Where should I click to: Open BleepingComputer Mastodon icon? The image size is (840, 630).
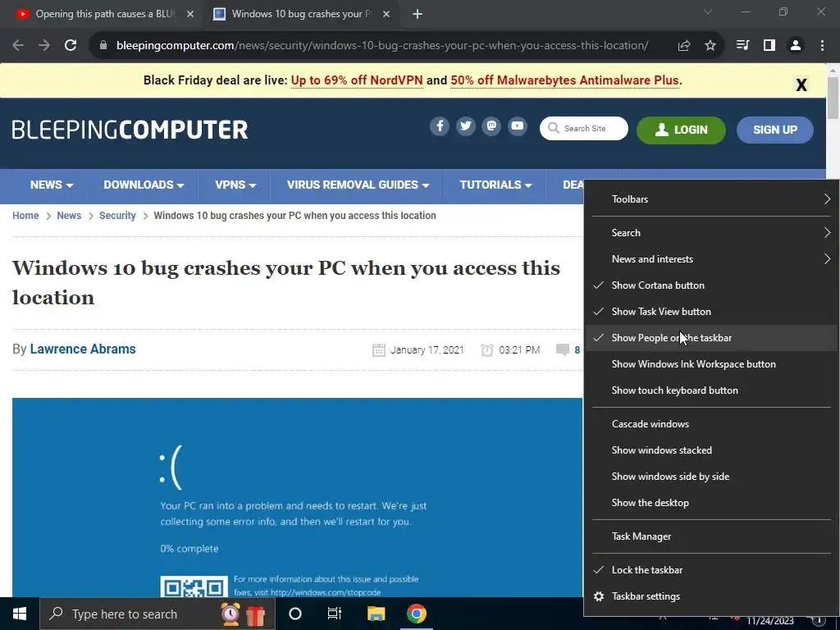point(491,126)
